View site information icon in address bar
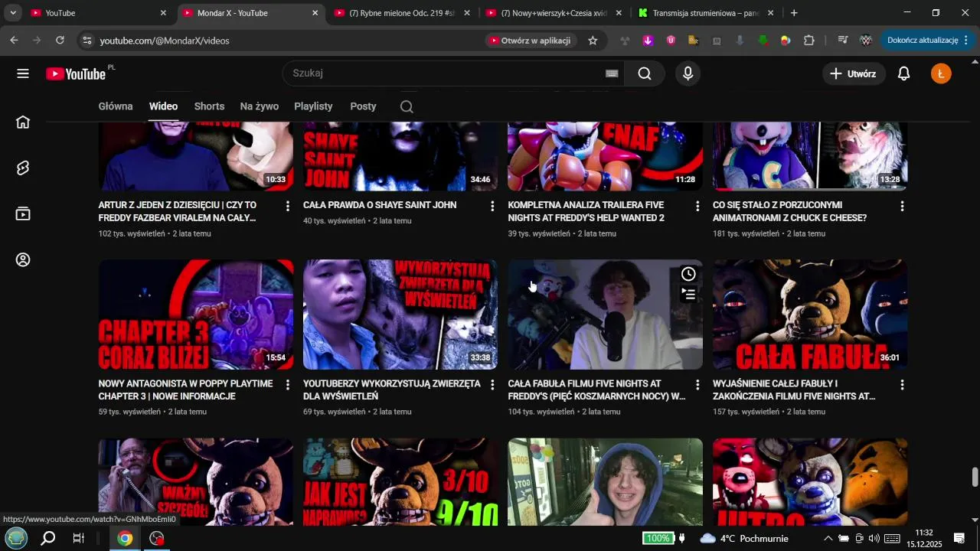The height and width of the screenshot is (551, 980). coord(87,41)
